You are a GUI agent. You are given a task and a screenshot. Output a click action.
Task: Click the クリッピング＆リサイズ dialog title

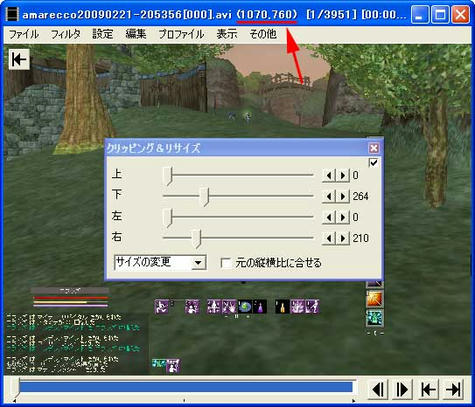(x=153, y=148)
